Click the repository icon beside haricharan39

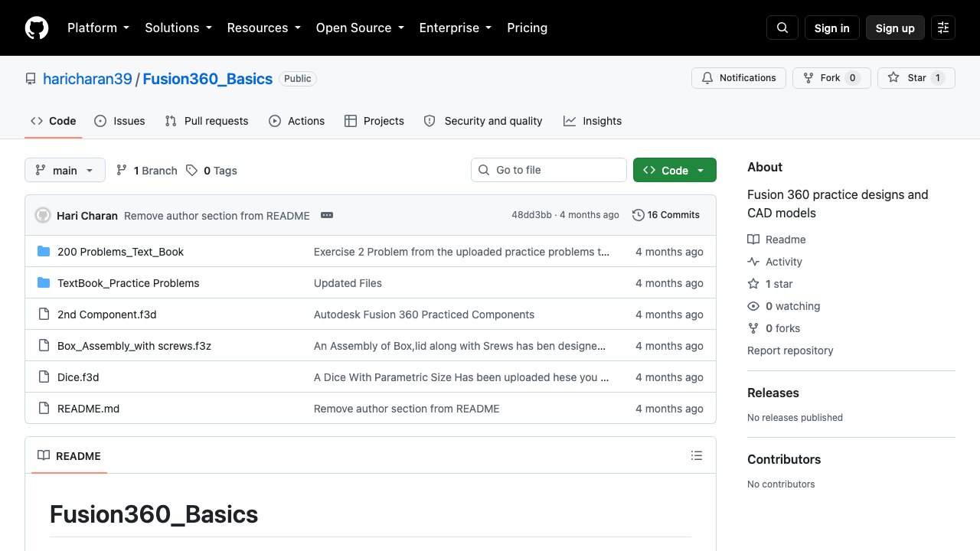coord(31,79)
